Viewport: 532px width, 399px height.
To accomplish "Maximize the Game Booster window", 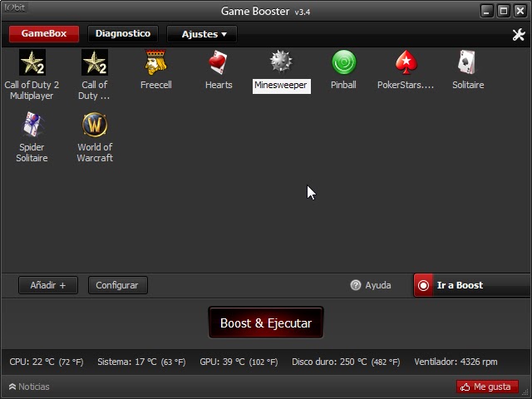I will point(504,11).
